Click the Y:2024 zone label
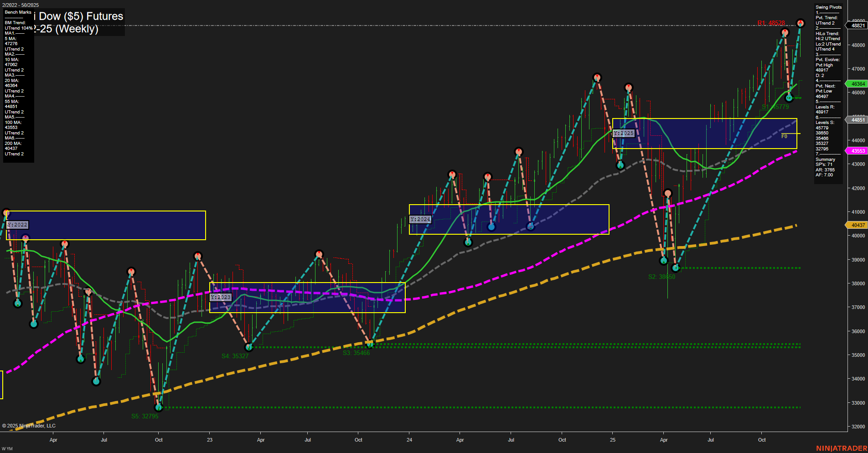Image resolution: width=868 pixels, height=453 pixels. 420,219
